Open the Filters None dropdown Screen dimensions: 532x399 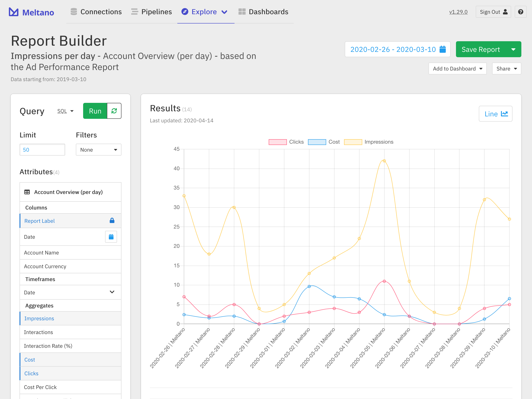[x=98, y=150]
